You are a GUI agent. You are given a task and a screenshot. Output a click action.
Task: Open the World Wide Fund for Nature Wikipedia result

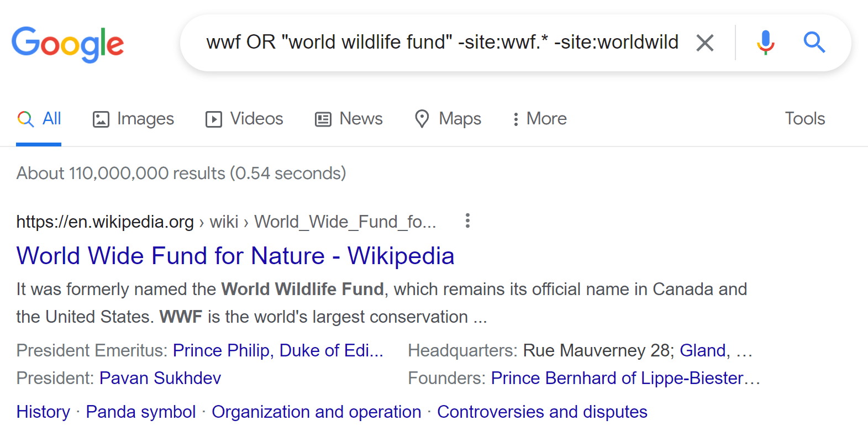click(x=235, y=256)
